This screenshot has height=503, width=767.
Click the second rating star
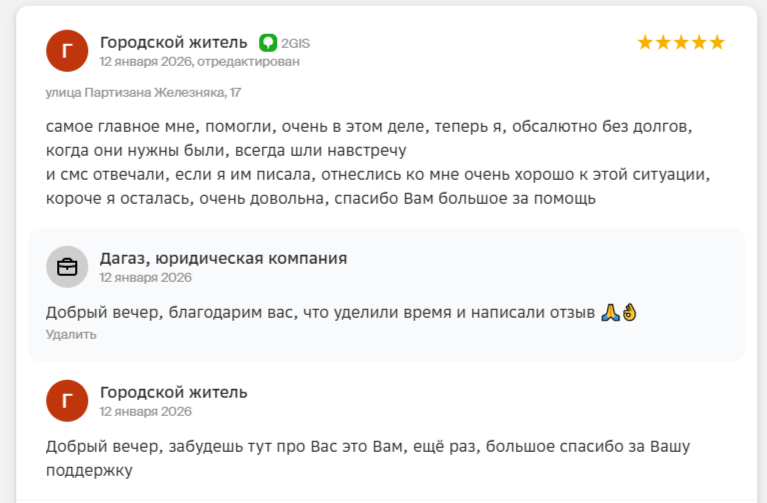coord(663,42)
